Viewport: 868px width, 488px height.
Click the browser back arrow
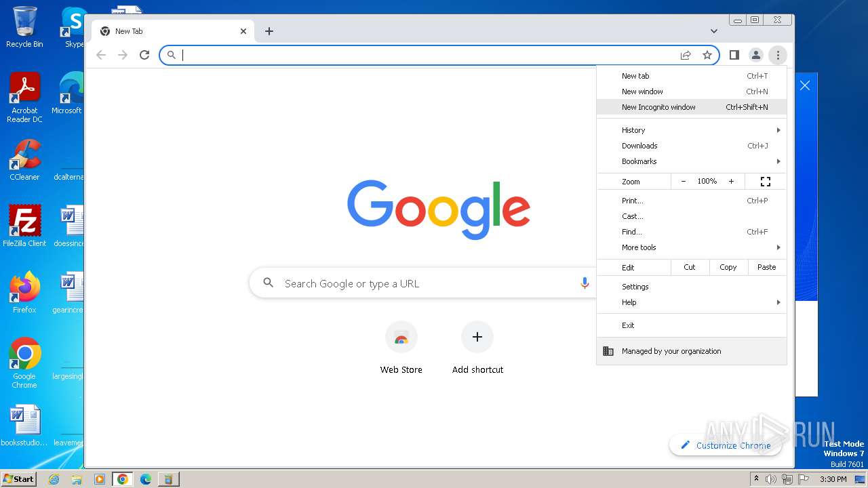coord(101,55)
